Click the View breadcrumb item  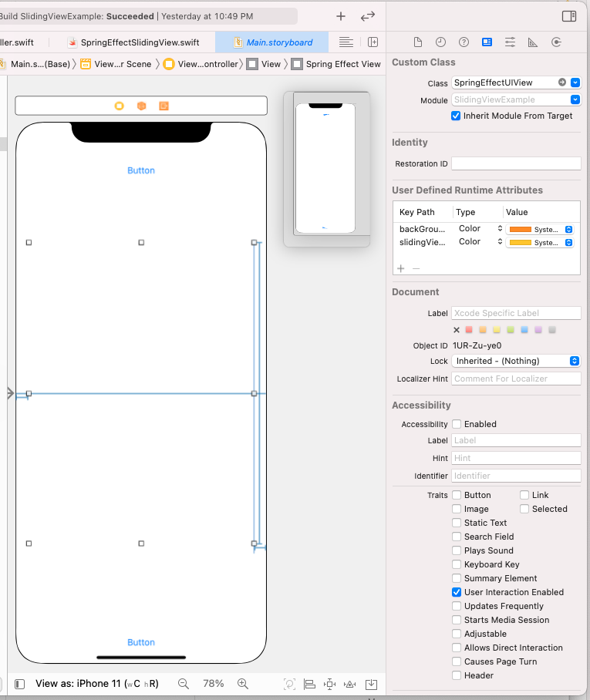[x=264, y=64]
